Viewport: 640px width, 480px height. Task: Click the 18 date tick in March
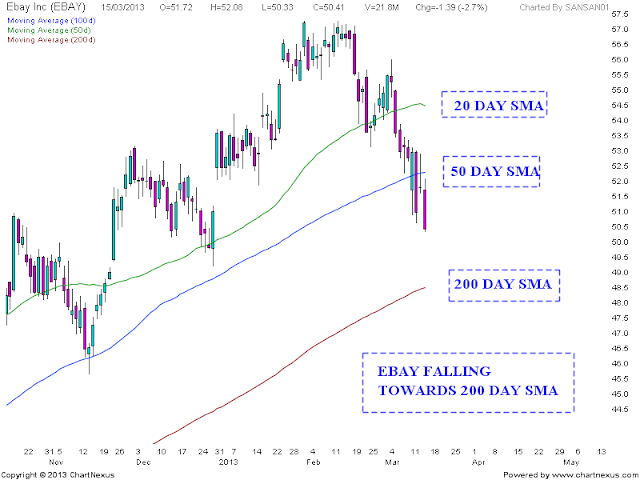[435, 452]
